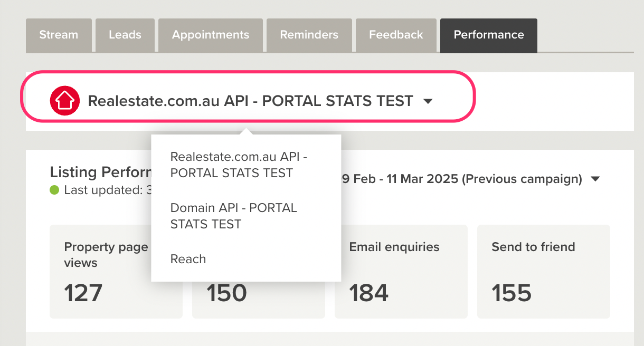The height and width of the screenshot is (346, 644).
Task: Go to the Appointments tab
Action: [211, 35]
